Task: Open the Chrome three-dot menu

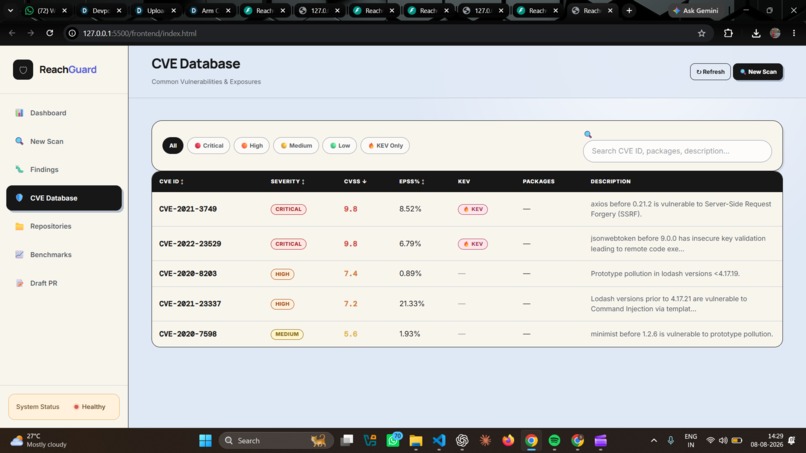Action: click(x=794, y=33)
